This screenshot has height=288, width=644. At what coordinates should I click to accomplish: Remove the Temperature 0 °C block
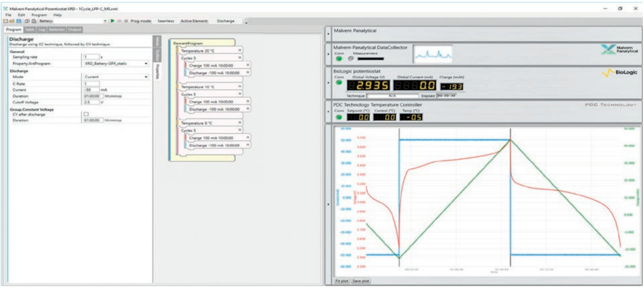point(240,123)
